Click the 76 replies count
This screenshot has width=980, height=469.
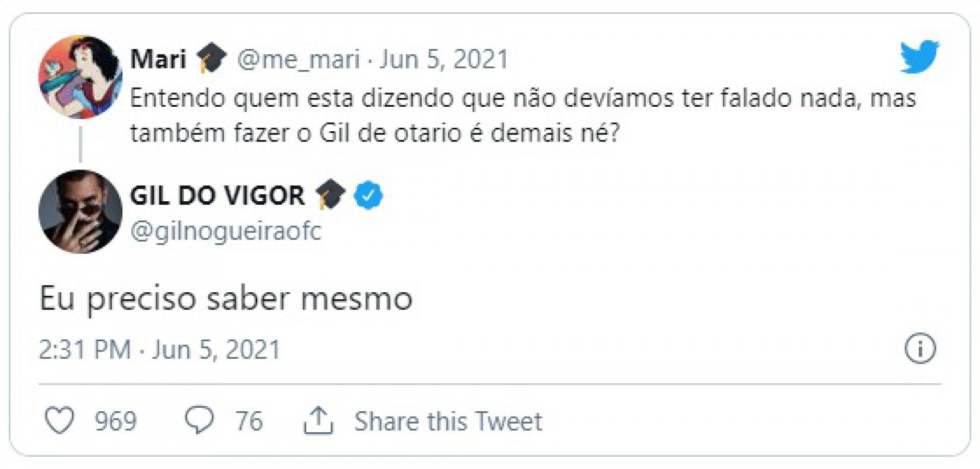point(249,421)
